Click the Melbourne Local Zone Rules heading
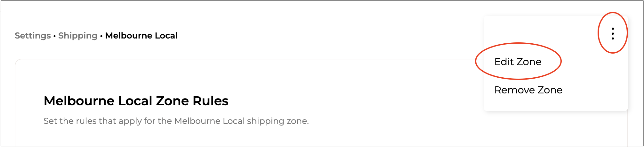Image resolution: width=644 pixels, height=147 pixels. tap(136, 101)
